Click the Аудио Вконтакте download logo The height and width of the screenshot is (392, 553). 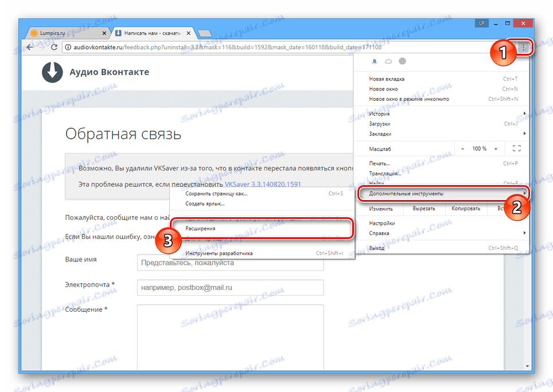[x=52, y=72]
